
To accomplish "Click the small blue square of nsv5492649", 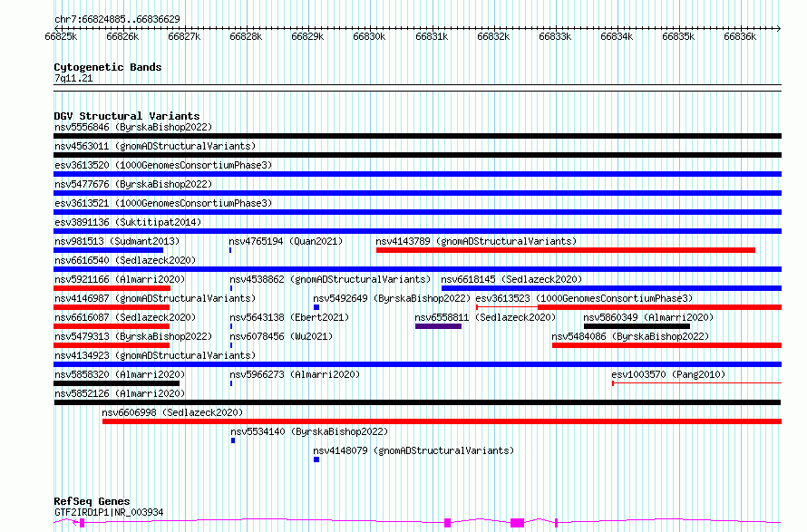I will click(x=316, y=307).
